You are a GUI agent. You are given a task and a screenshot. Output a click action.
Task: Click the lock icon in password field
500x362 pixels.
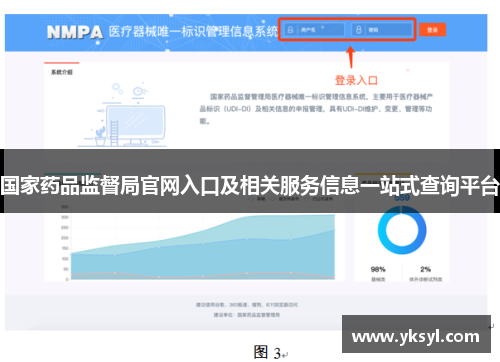[359, 30]
